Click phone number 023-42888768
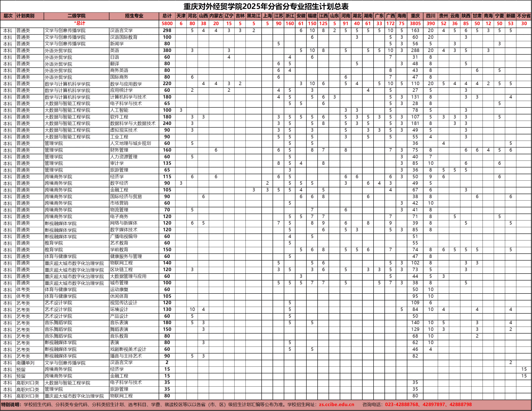Viewport: 532px width, 411px height. pyautogui.click(x=402, y=405)
